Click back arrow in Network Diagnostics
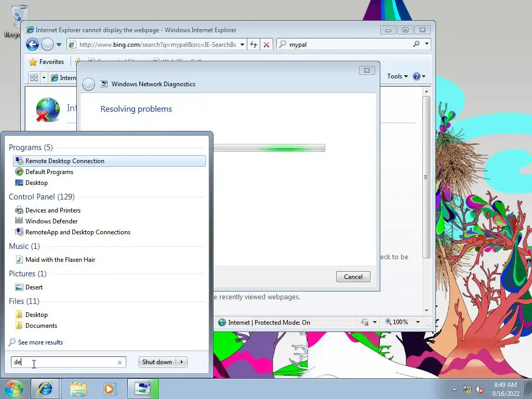532x399 pixels. point(88,84)
